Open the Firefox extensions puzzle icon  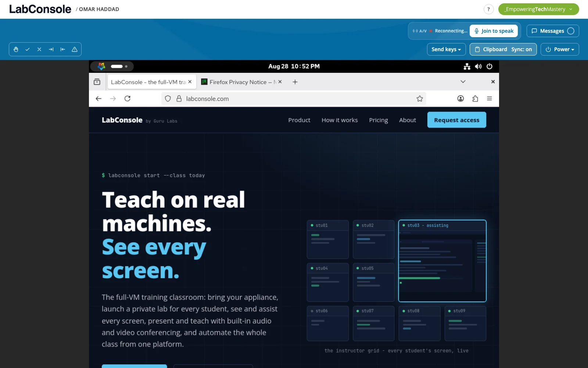(475, 99)
